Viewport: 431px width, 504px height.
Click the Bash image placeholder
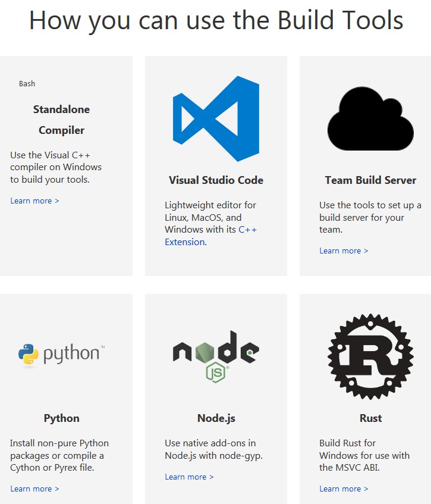click(x=27, y=84)
